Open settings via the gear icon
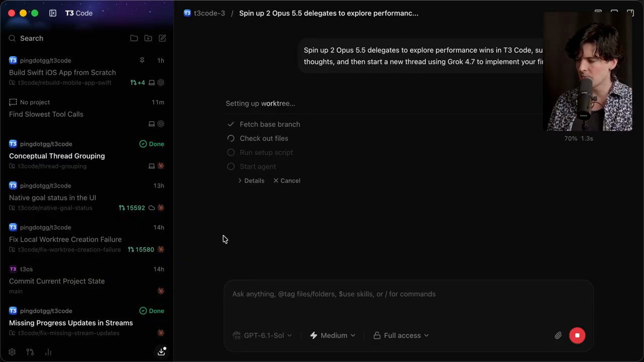This screenshot has height=362, width=644. pos(12,352)
